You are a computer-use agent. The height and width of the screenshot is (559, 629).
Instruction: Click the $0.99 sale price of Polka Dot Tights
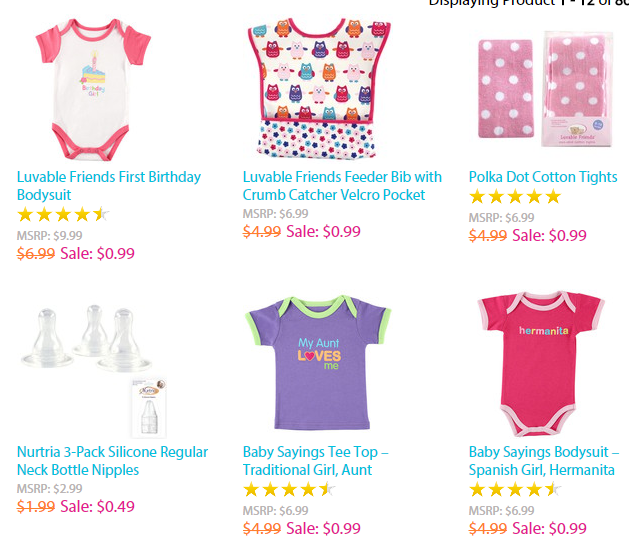pos(550,236)
